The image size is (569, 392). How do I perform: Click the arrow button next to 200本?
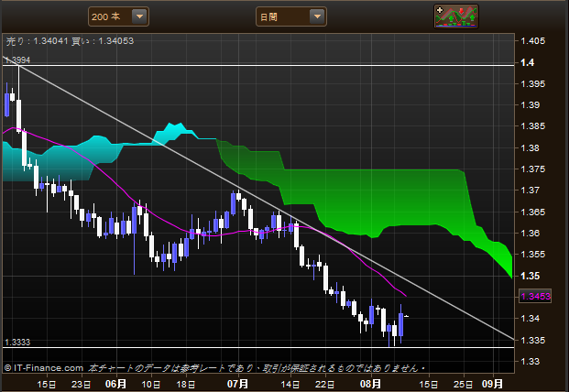pyautogui.click(x=139, y=16)
